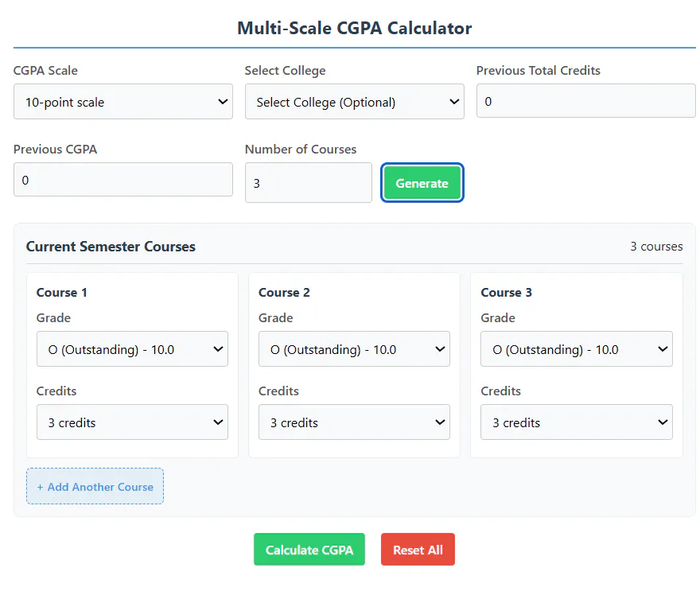Screen dimensions: 700x599
Task: Click the '3 courses' count text
Action: tap(656, 247)
